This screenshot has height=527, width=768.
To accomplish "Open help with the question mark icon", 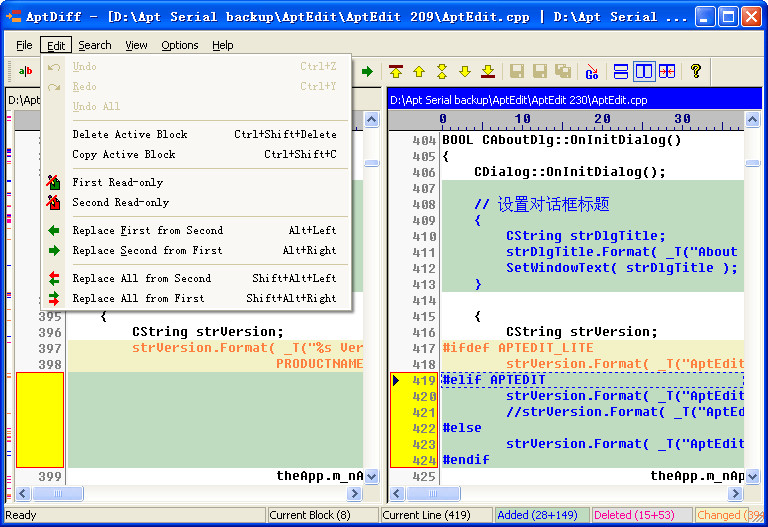I will (x=696, y=72).
